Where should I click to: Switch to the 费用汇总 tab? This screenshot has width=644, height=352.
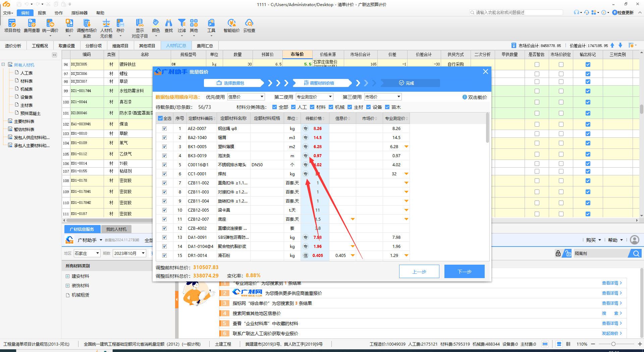pos(205,46)
